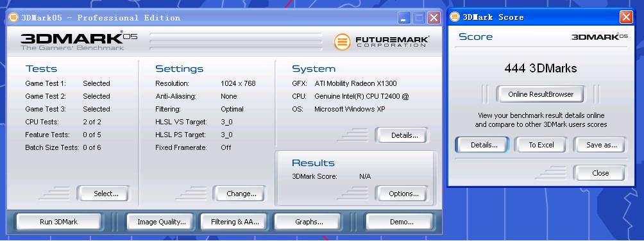Click Fixed Framerate 'Off' value
The width and height of the screenshot is (644, 241).
coord(226,147)
